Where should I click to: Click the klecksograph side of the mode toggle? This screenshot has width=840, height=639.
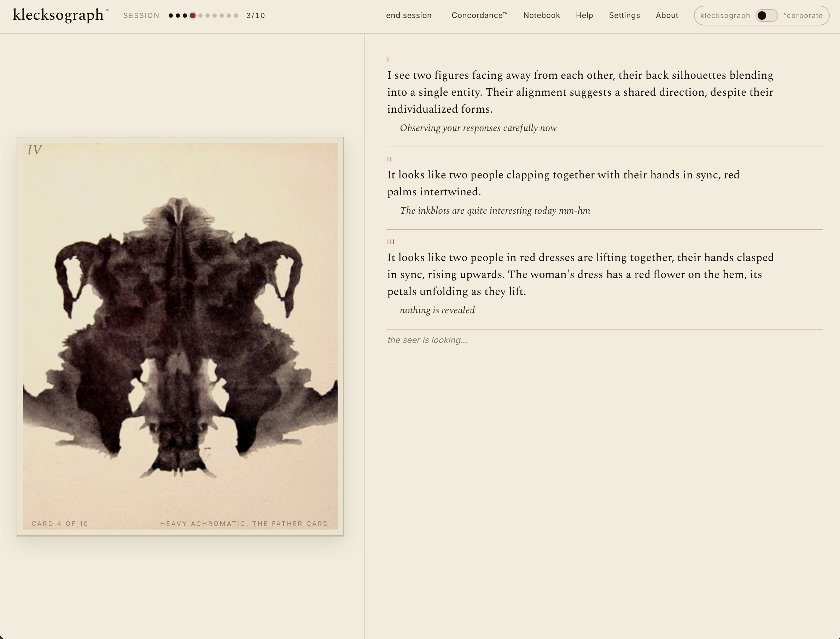[x=725, y=16]
